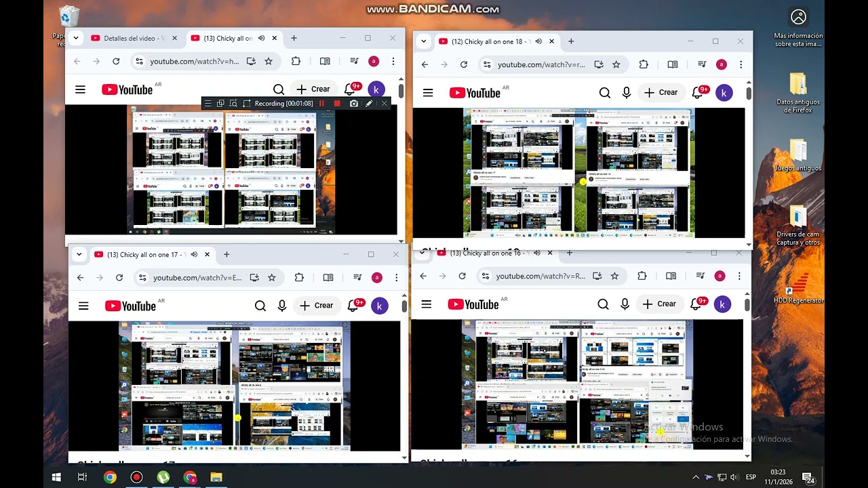
Task: Open extensions puzzle icon in top-left Chrome window
Action: point(296,61)
